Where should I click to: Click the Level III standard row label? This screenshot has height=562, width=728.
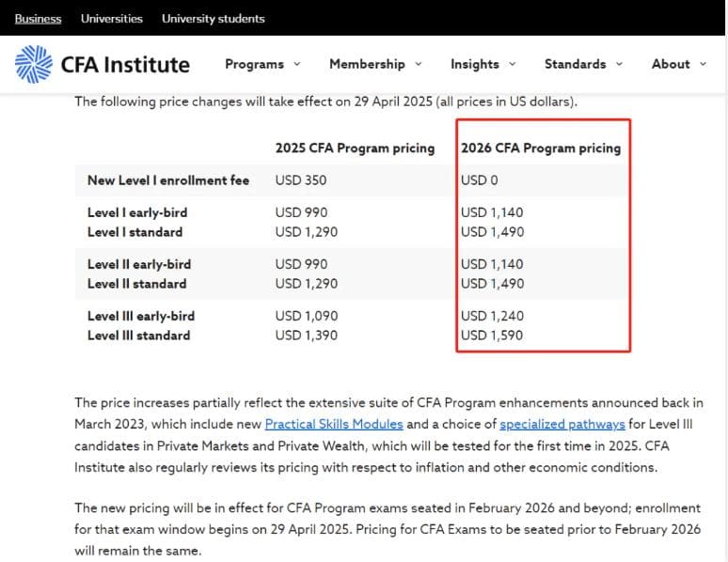(x=139, y=336)
